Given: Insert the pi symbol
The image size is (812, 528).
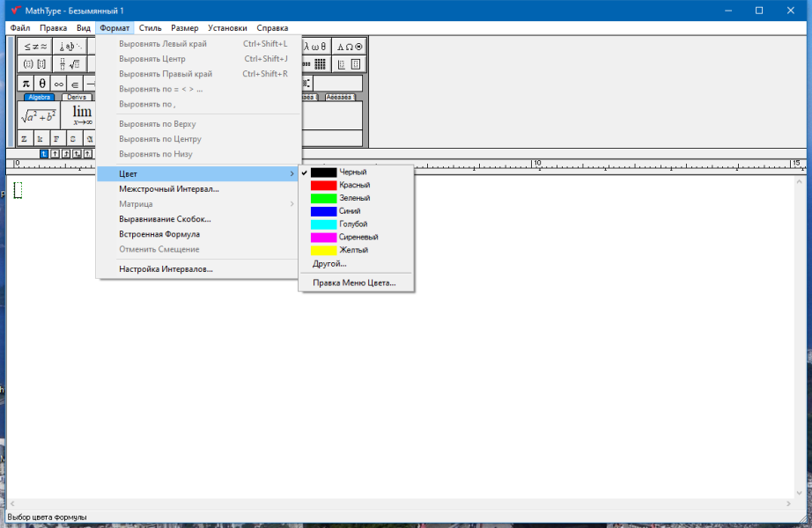Looking at the screenshot, I should tap(26, 84).
